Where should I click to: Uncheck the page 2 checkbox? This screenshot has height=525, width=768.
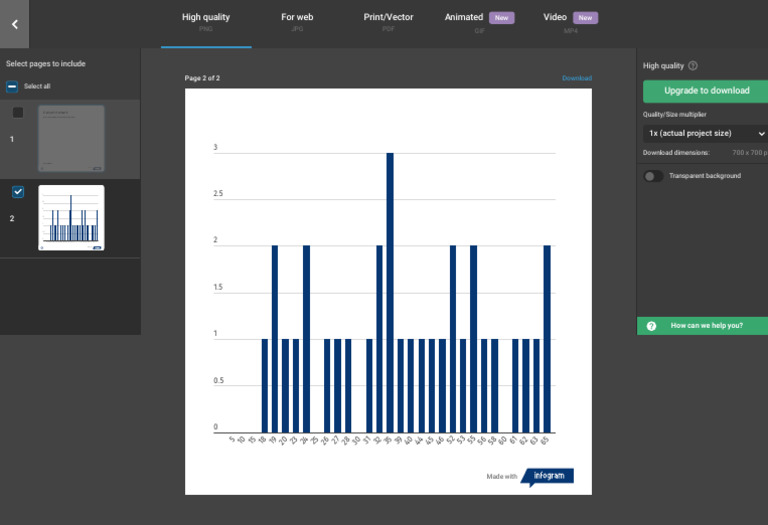tap(18, 192)
